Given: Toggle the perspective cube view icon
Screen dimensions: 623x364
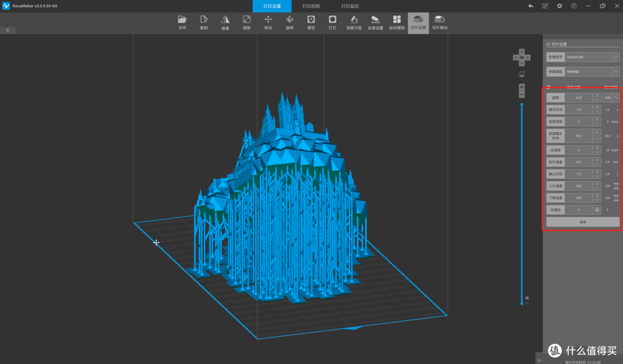Looking at the screenshot, I should [x=521, y=74].
